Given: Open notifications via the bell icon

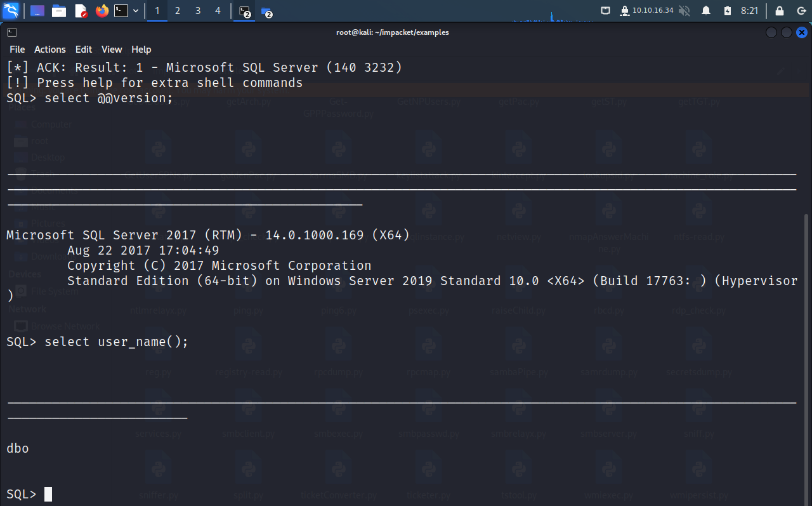Looking at the screenshot, I should pos(706,11).
